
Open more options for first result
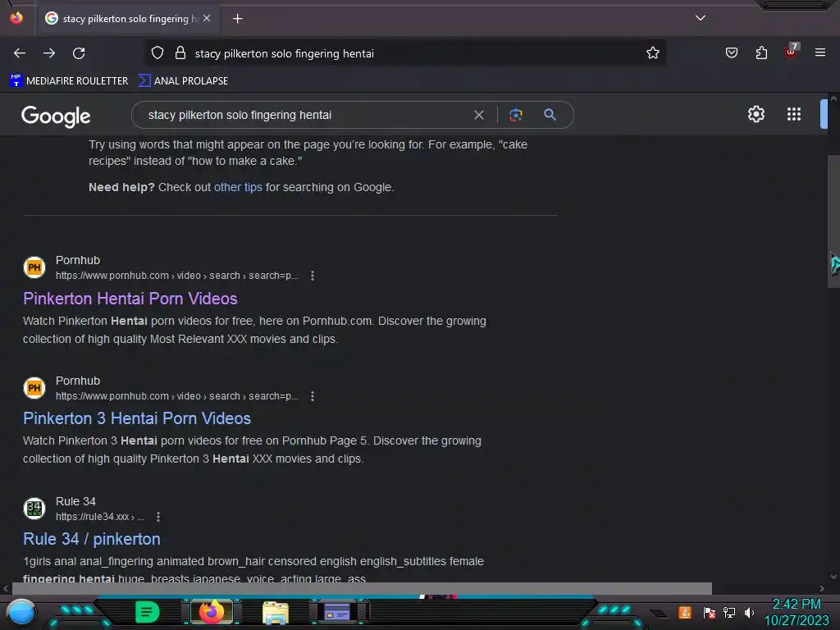point(313,276)
